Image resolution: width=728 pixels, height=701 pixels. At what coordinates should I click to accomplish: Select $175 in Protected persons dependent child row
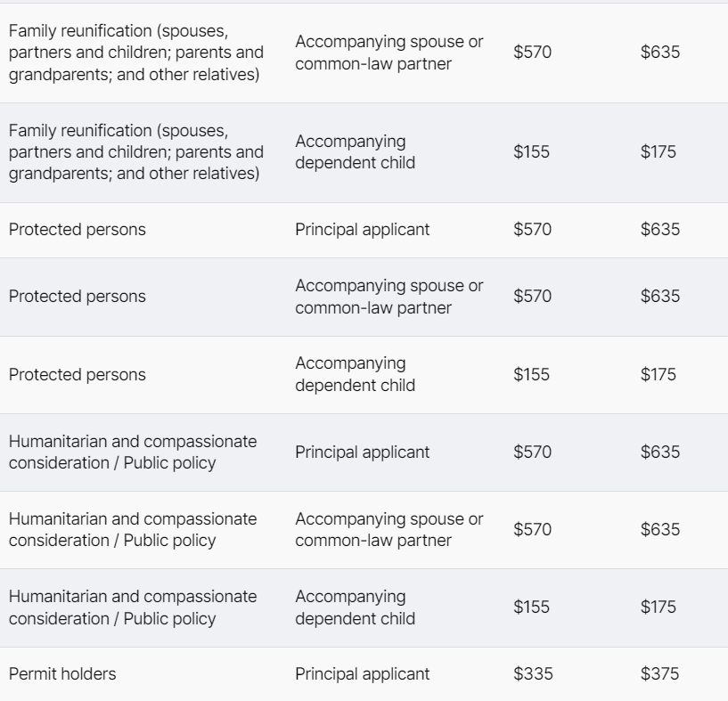[x=658, y=375]
